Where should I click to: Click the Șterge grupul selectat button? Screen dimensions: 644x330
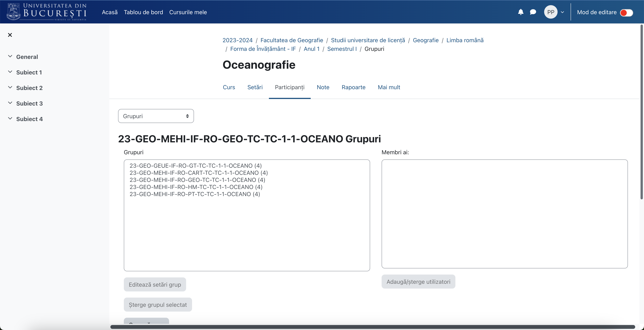(x=158, y=304)
